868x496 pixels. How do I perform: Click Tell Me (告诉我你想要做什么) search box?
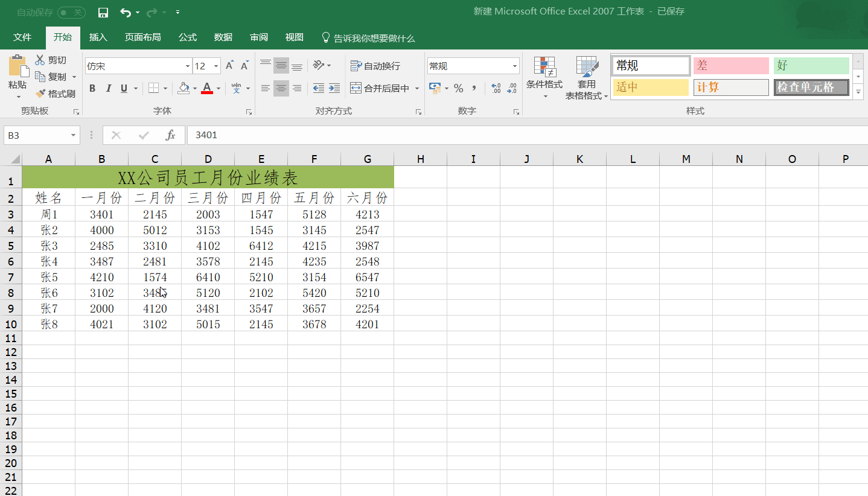tap(368, 38)
